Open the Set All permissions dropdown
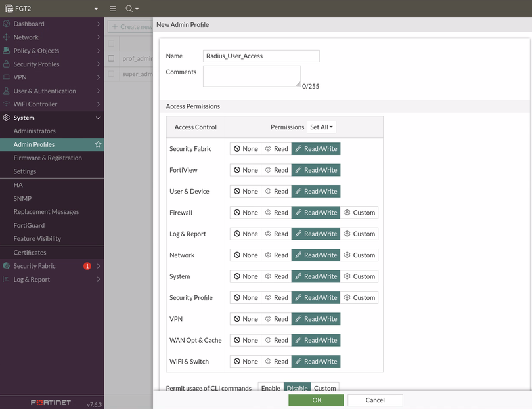 [x=321, y=127]
